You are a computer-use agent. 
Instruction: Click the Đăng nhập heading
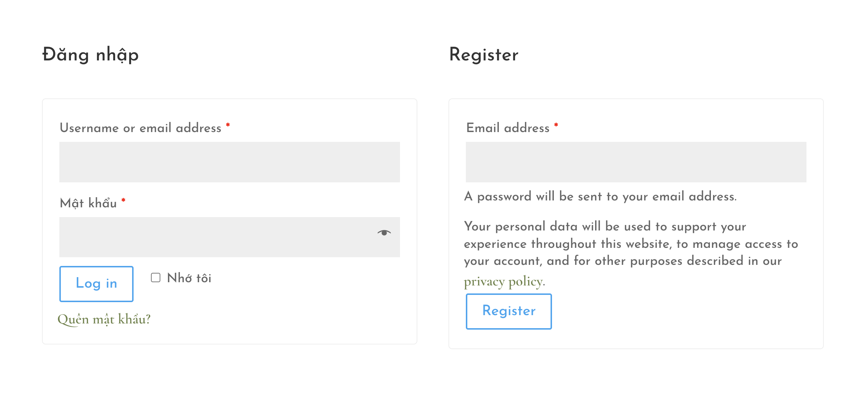pyautogui.click(x=90, y=55)
